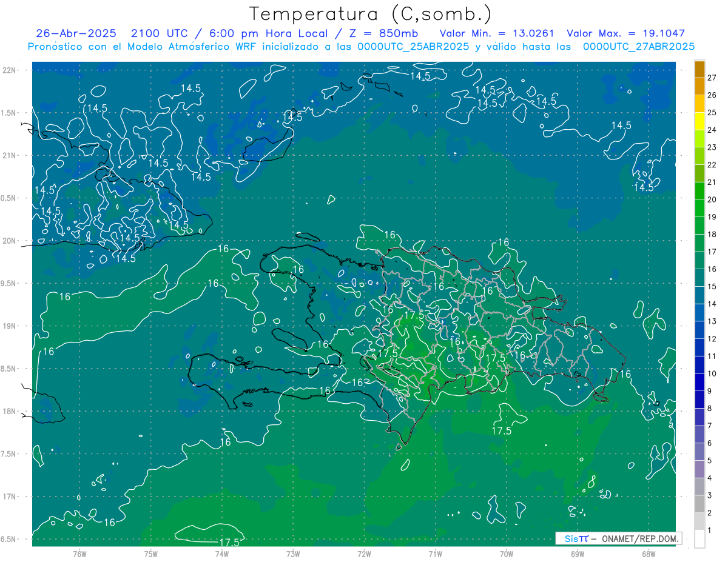Click the "Sis" logo text in credit box

[x=571, y=538]
